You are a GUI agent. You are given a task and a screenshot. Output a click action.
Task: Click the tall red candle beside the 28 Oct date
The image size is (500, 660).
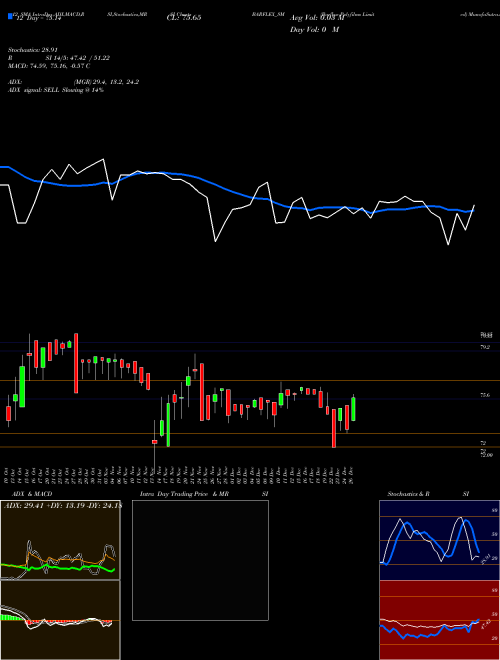coord(76,363)
